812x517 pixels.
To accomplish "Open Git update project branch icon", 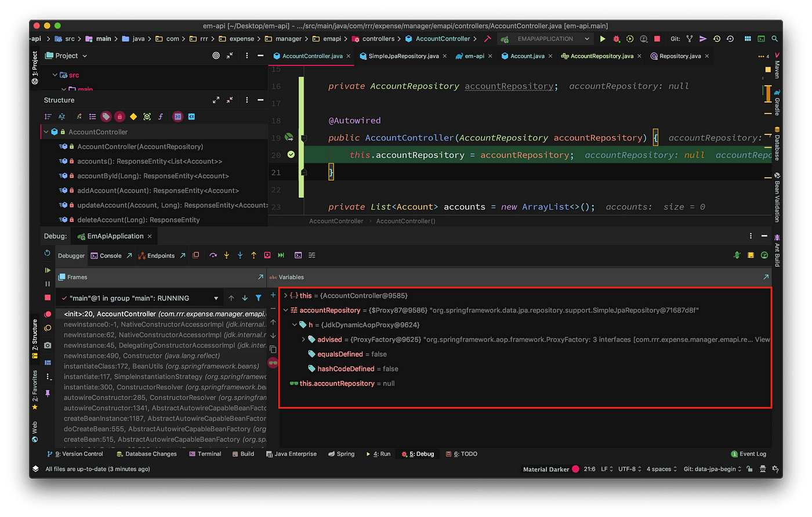I will [x=690, y=39].
